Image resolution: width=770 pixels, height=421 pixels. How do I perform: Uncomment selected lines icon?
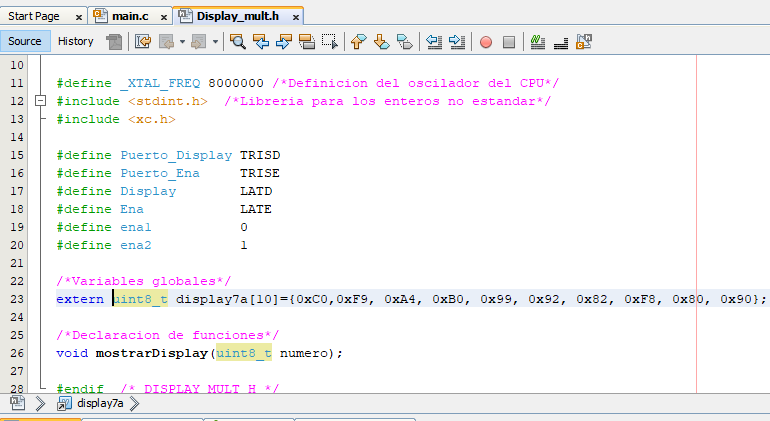coord(561,42)
